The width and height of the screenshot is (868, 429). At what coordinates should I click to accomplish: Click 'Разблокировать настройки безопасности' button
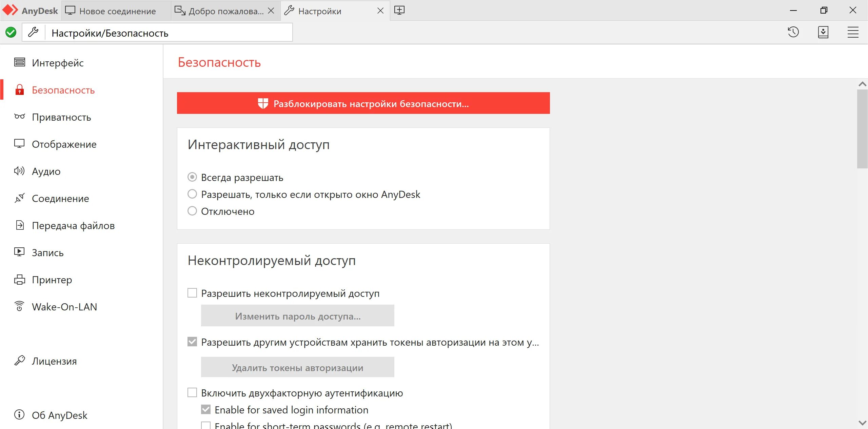coord(364,103)
